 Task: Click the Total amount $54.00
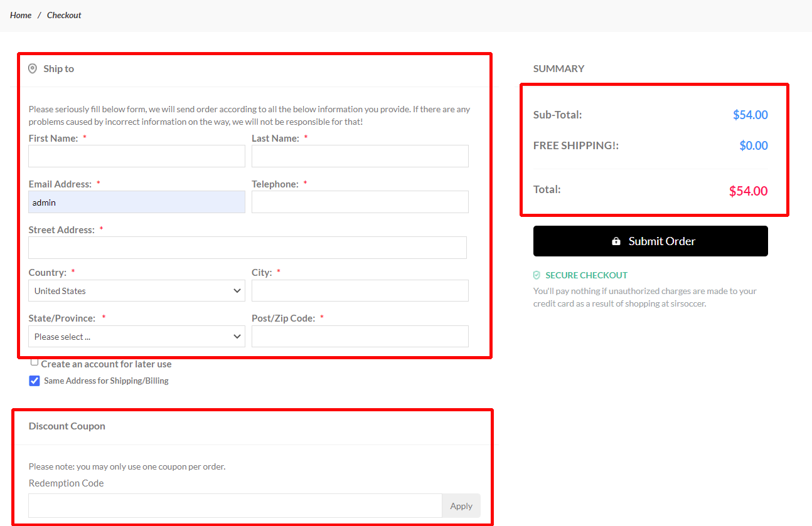point(748,191)
